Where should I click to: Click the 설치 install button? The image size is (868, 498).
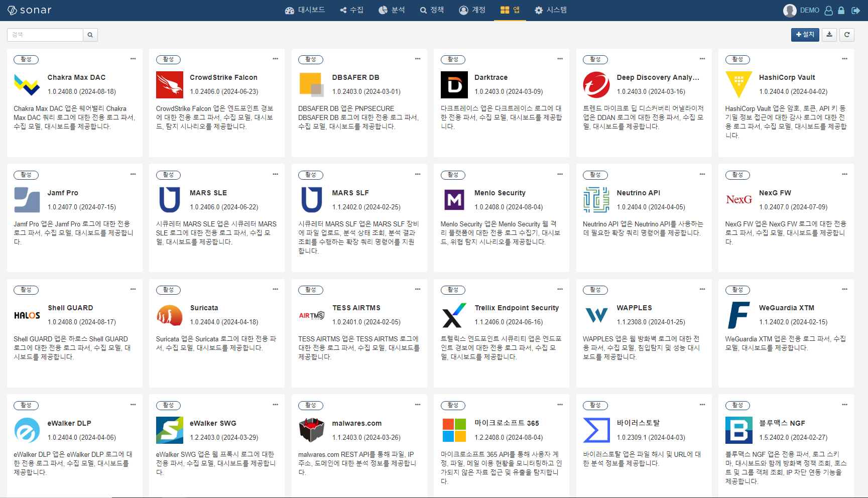click(x=805, y=35)
